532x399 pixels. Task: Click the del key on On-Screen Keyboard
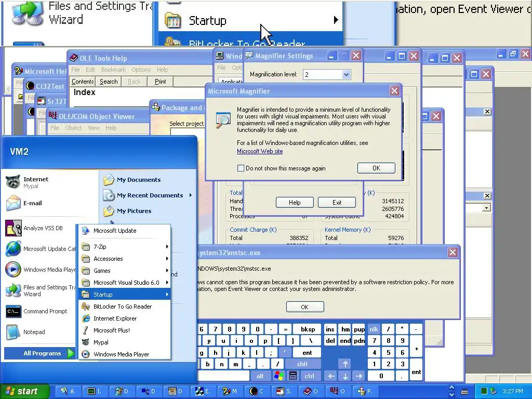(330, 341)
